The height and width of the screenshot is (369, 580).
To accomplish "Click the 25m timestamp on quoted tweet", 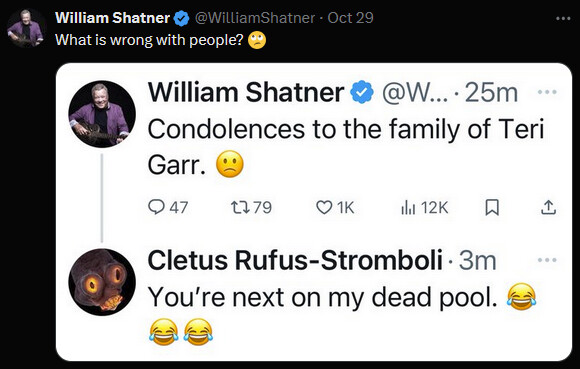I will pos(491,92).
